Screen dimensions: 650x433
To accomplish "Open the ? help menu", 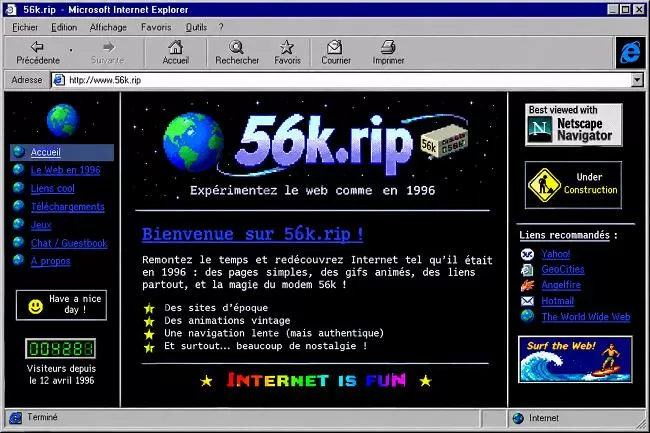I will point(221,27).
